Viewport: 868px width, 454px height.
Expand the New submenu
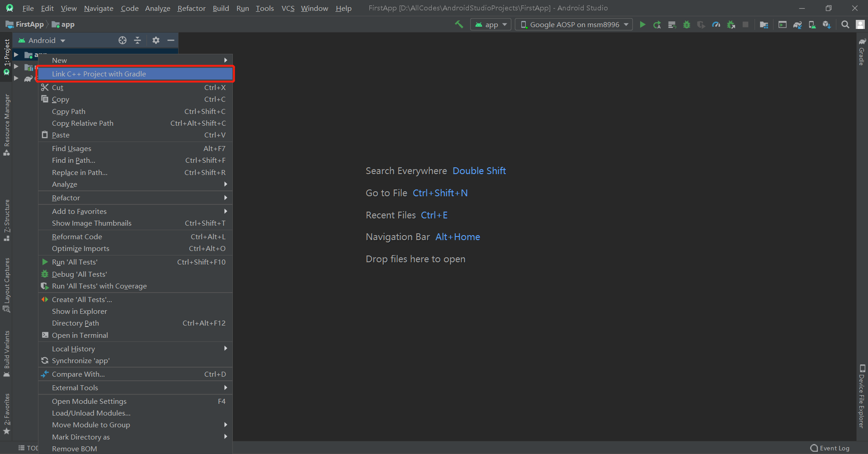pyautogui.click(x=135, y=60)
